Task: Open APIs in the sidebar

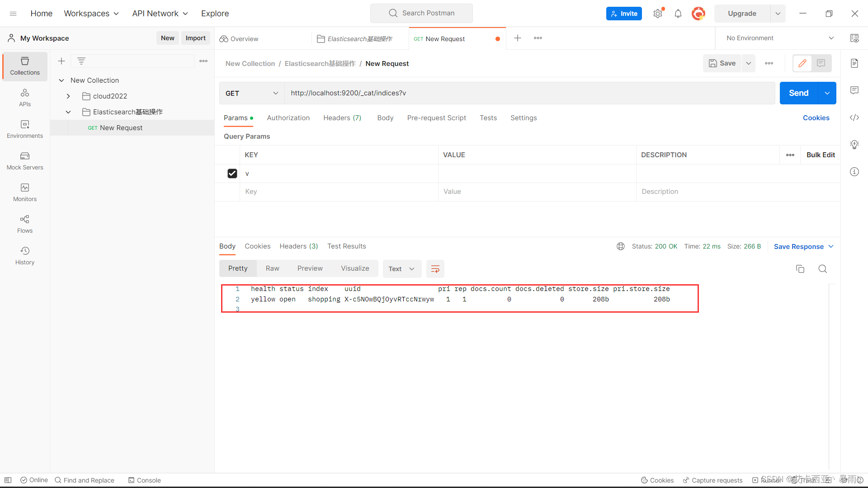Action: click(25, 98)
